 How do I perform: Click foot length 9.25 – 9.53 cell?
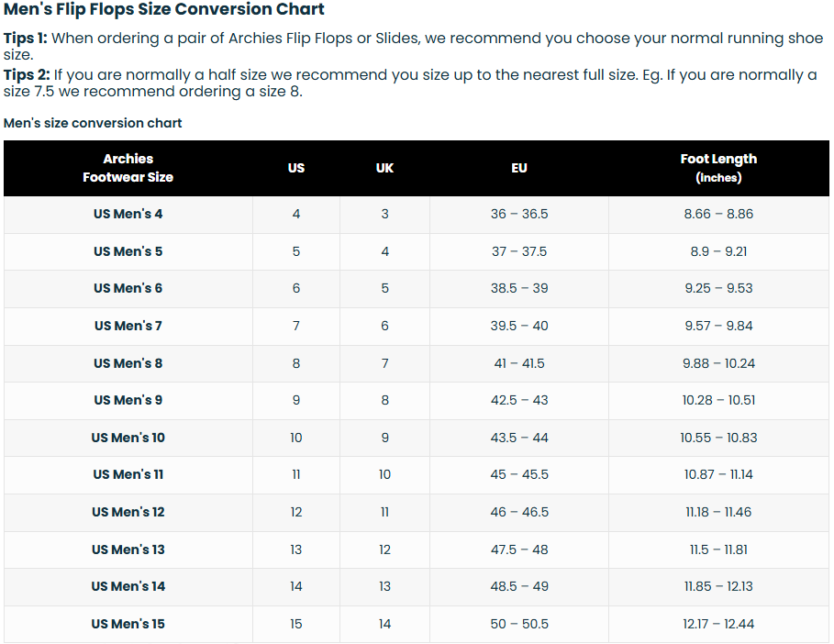click(718, 288)
